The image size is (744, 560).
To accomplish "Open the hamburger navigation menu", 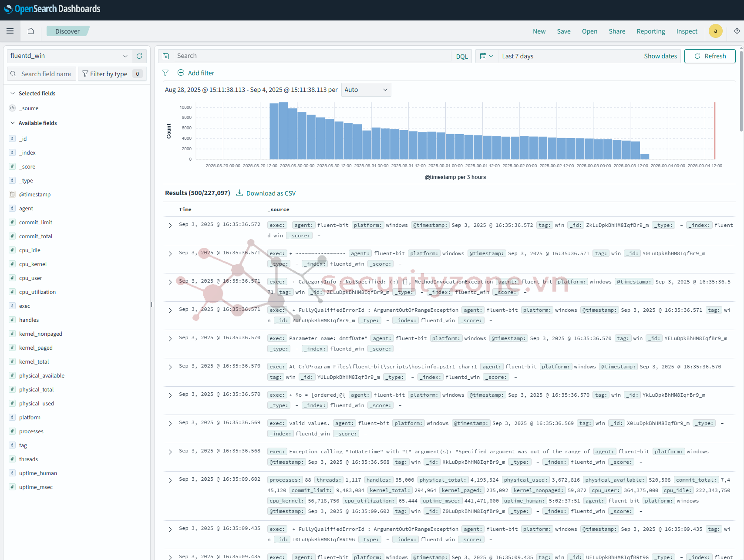I will 10,31.
